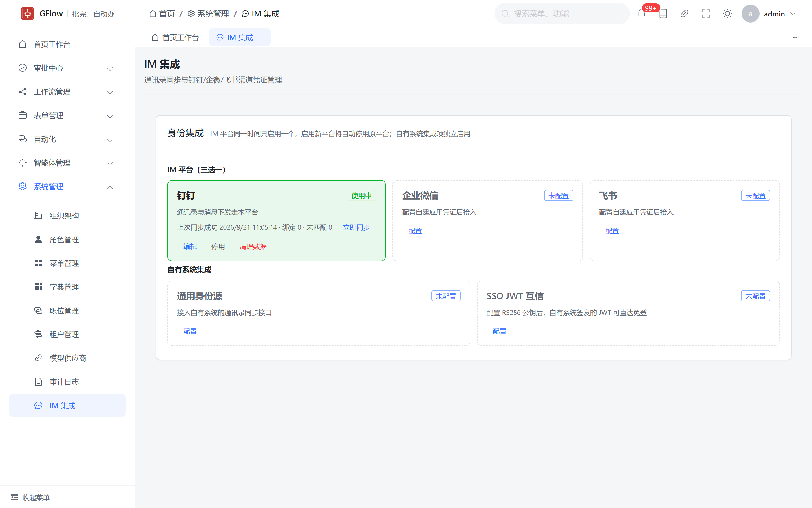Click the gear icon beside 系统管理 breadcrumb
812x508 pixels.
point(191,14)
